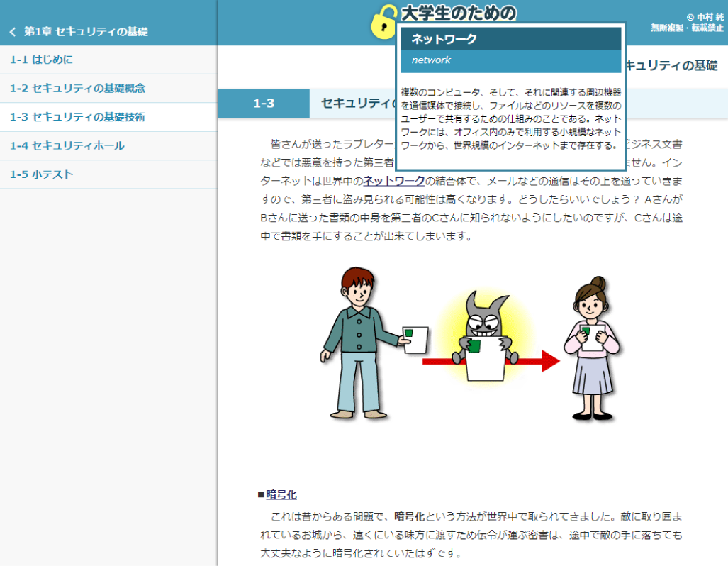Image resolution: width=728 pixels, height=566 pixels.
Task: Click the woman reading the letter
Action: click(x=592, y=347)
